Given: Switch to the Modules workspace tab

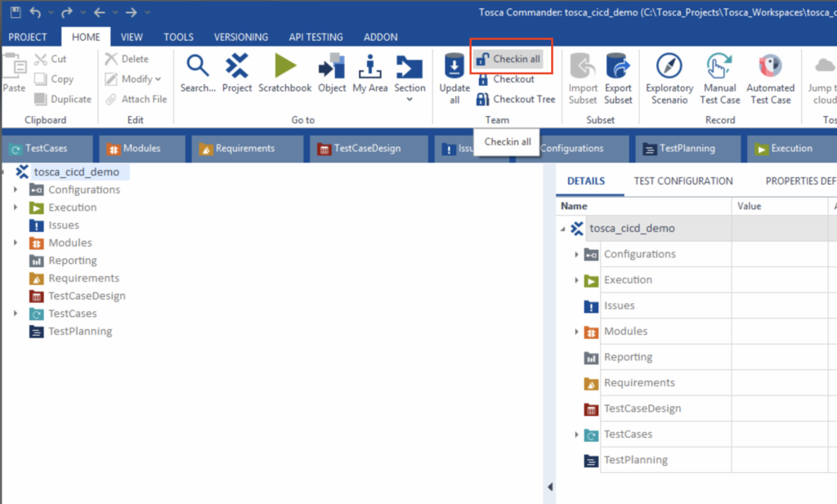Looking at the screenshot, I should tap(142, 149).
